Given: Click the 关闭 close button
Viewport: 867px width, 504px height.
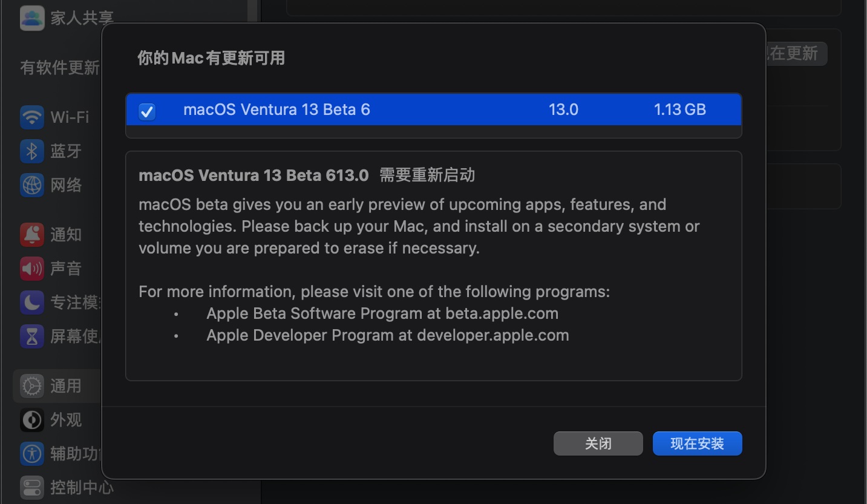Looking at the screenshot, I should pos(598,443).
